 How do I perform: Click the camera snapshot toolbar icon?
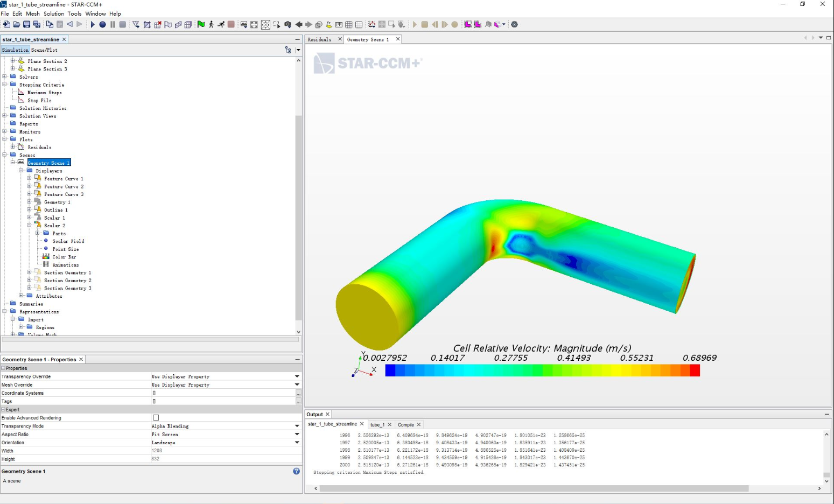pyautogui.click(x=288, y=24)
